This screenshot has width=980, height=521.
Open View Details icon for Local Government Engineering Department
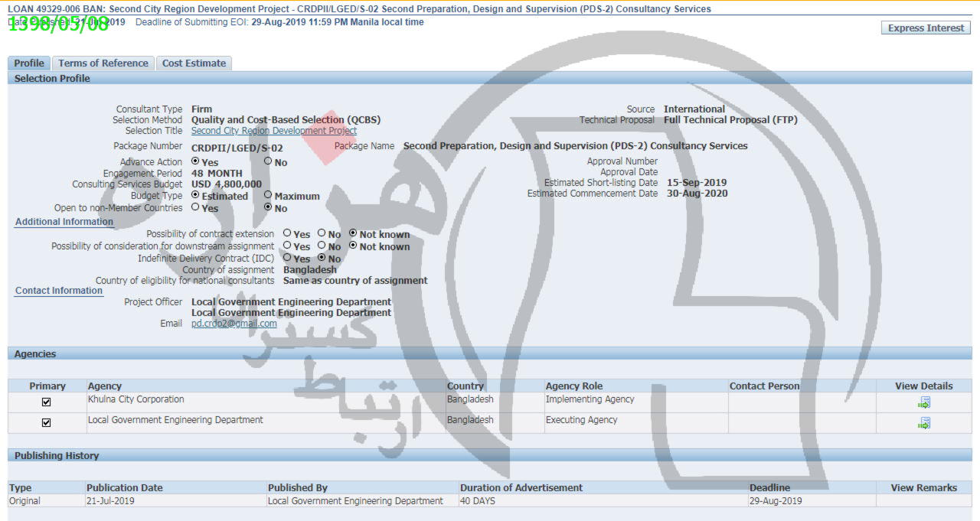[924, 423]
